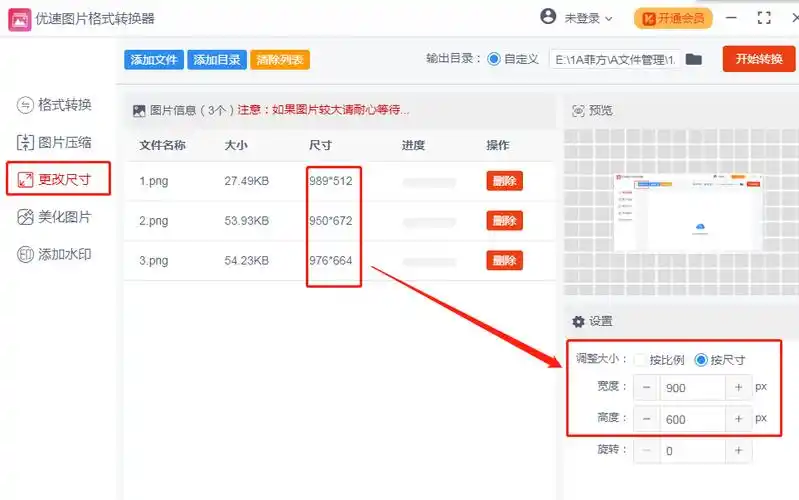This screenshot has height=500, width=799.
Task: Click the 图片压缩 compress icon
Action: tap(25, 142)
